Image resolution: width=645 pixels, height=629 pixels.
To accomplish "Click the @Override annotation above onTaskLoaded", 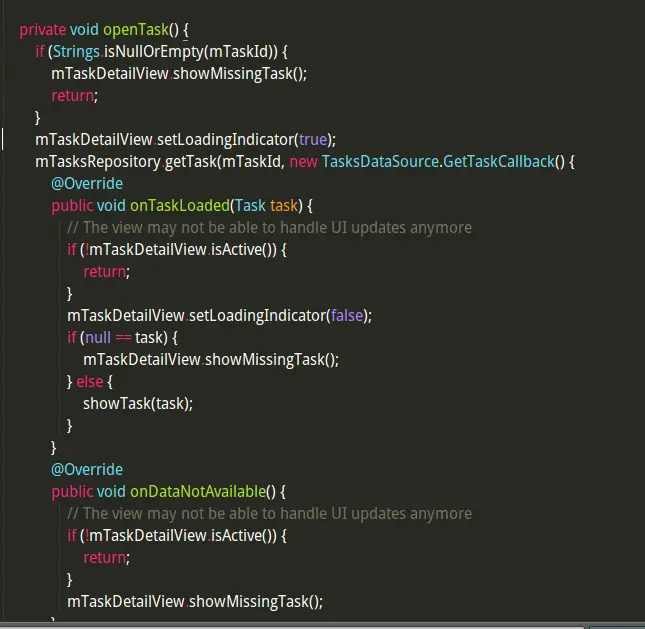I will tap(87, 184).
